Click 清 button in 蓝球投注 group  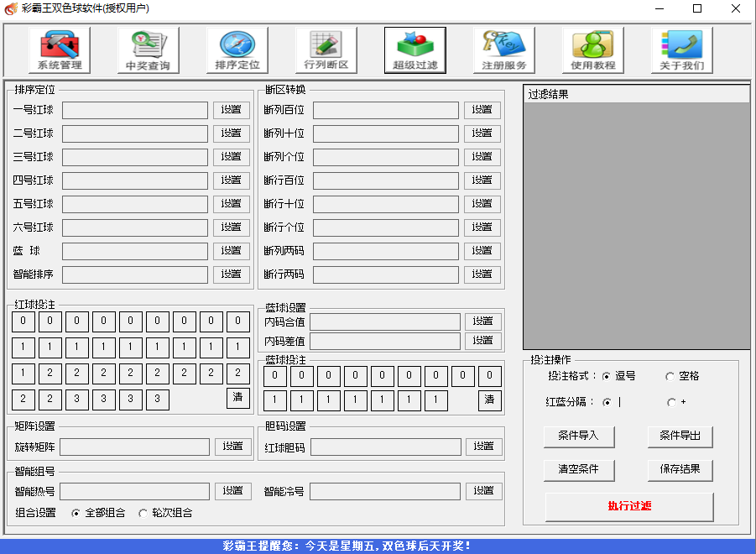click(490, 400)
